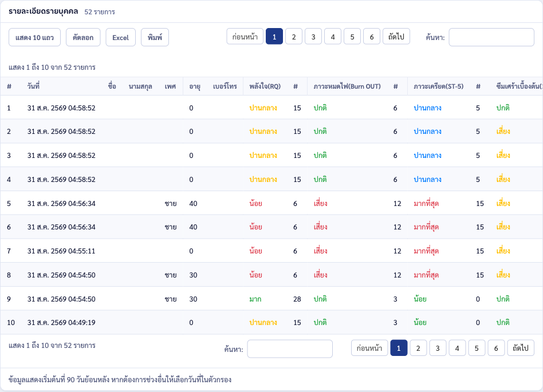543x392 pixels.
Task: Go to page 5 in bottom pagination
Action: pos(477,348)
